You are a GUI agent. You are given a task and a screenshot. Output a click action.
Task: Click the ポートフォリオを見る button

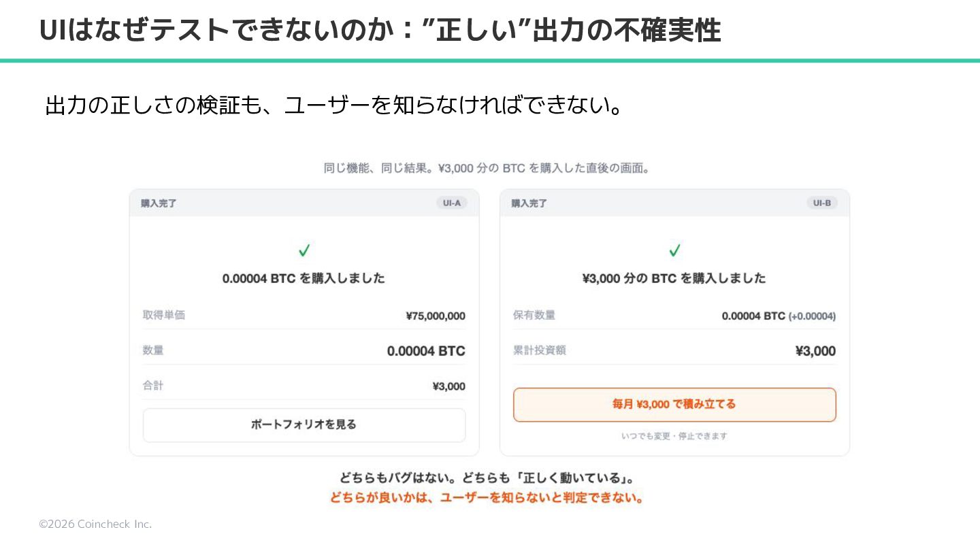click(x=304, y=424)
